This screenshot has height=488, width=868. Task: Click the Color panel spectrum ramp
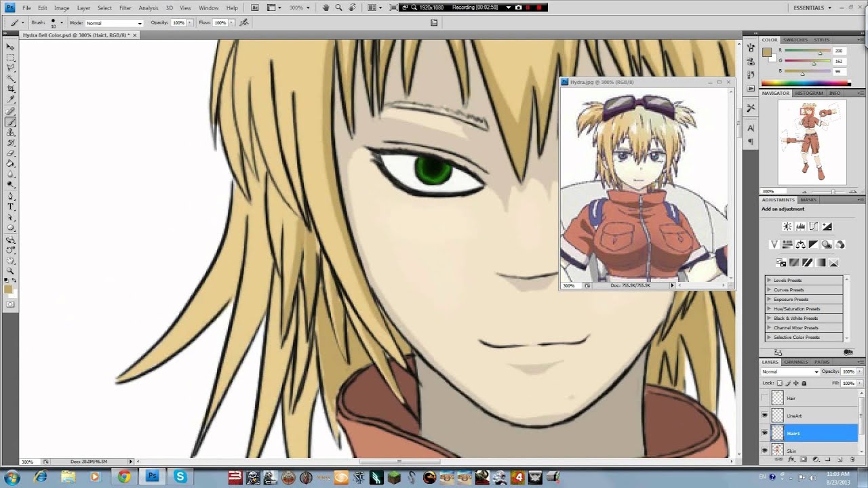(x=806, y=83)
